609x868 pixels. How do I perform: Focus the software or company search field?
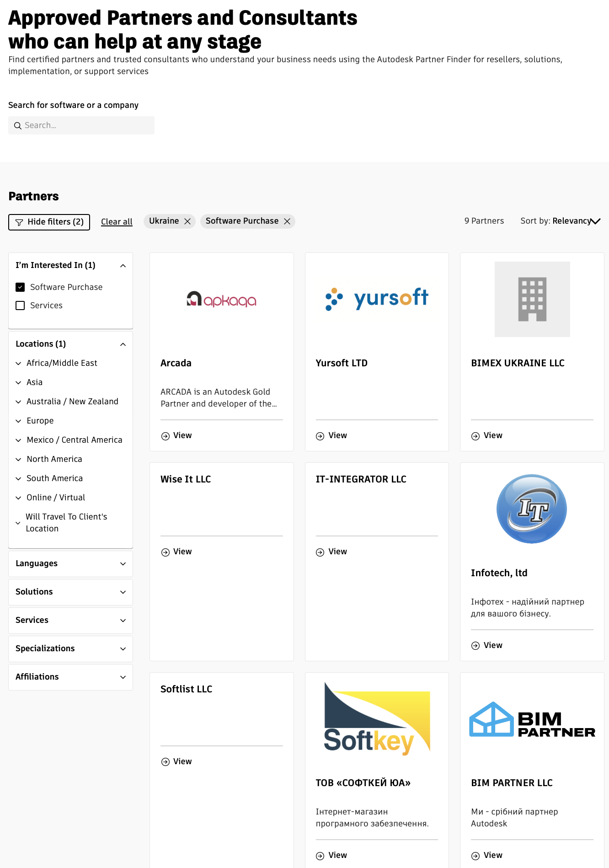[81, 125]
